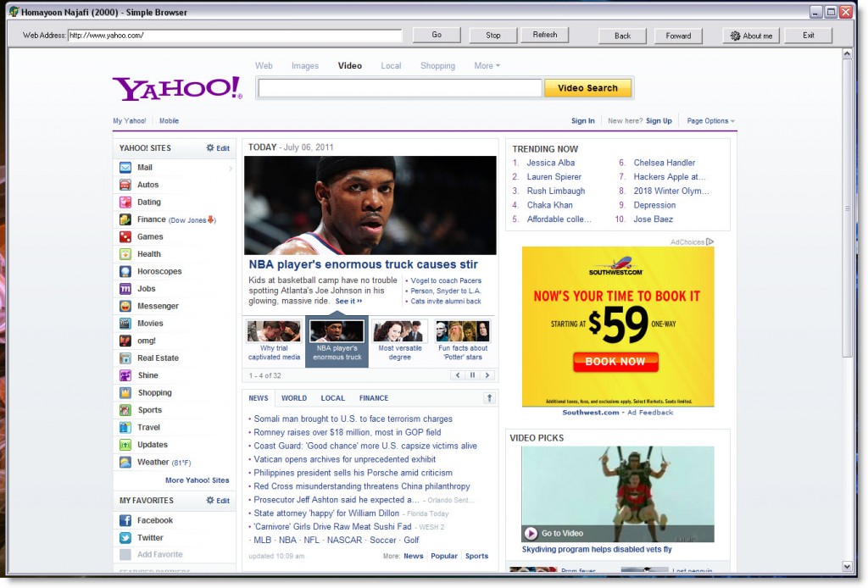The image size is (868, 588).
Task: Open NBA player's enormous truck headline
Action: click(363, 264)
